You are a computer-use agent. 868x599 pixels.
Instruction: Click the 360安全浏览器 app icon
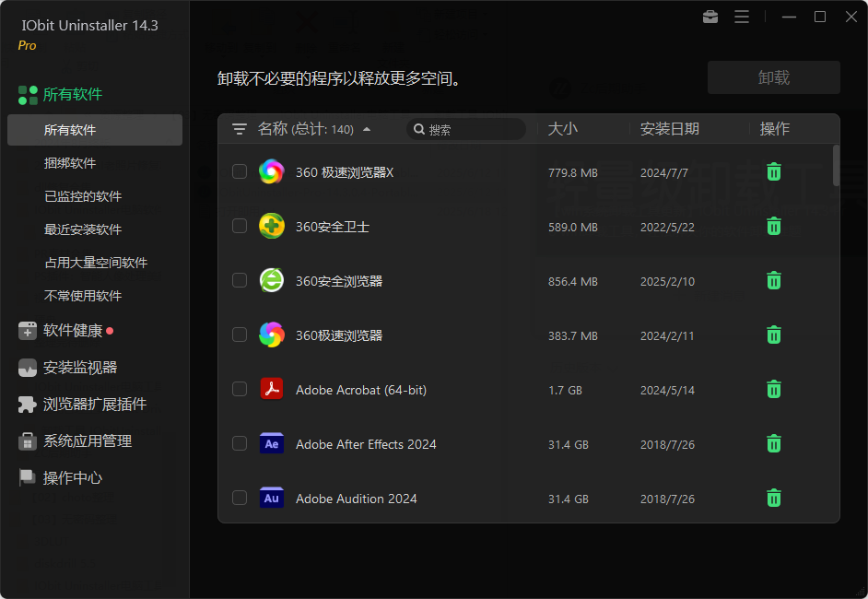click(271, 280)
